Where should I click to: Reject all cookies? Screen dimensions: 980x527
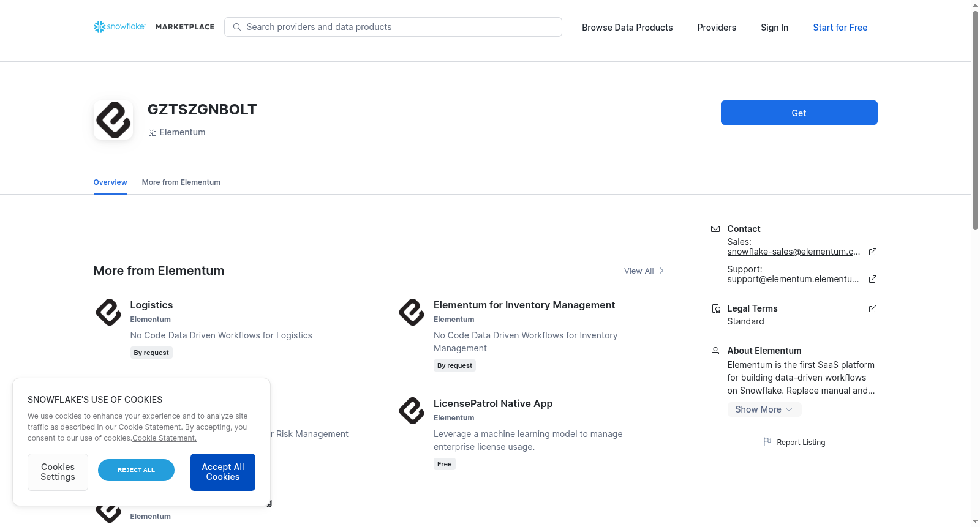[x=136, y=470]
